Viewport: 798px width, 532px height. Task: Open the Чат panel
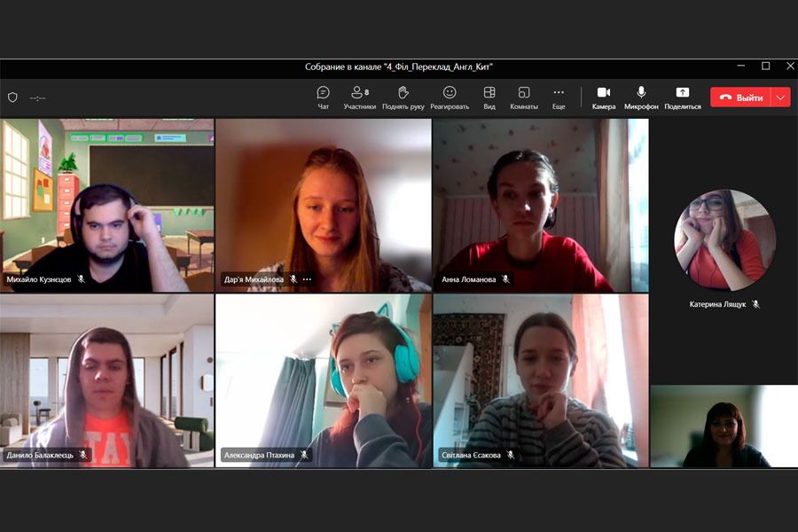click(x=323, y=98)
